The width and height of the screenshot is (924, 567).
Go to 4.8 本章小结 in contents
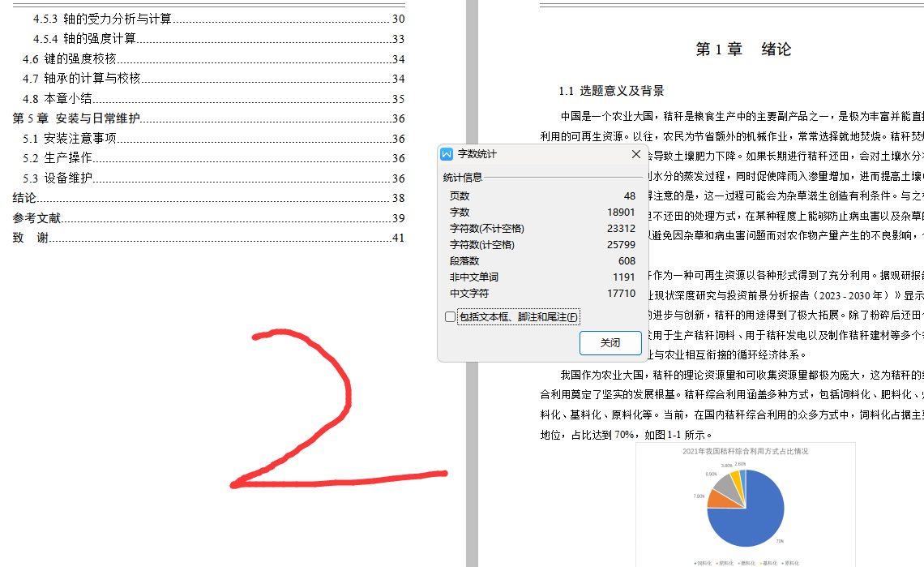(x=213, y=98)
